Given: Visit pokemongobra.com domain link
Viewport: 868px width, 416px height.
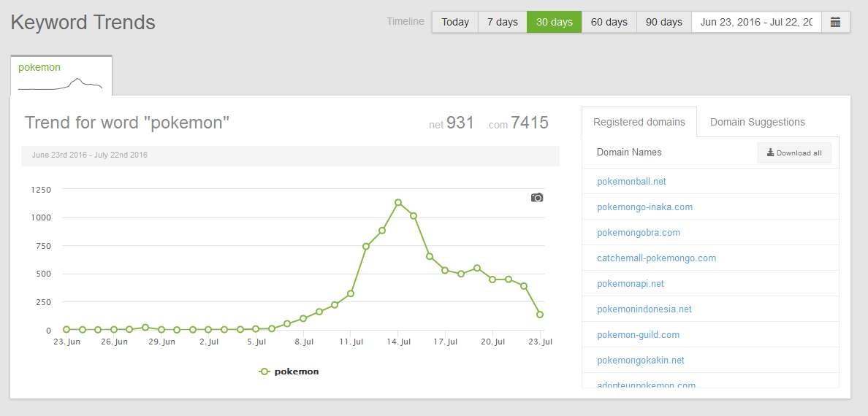Looking at the screenshot, I should 639,232.
